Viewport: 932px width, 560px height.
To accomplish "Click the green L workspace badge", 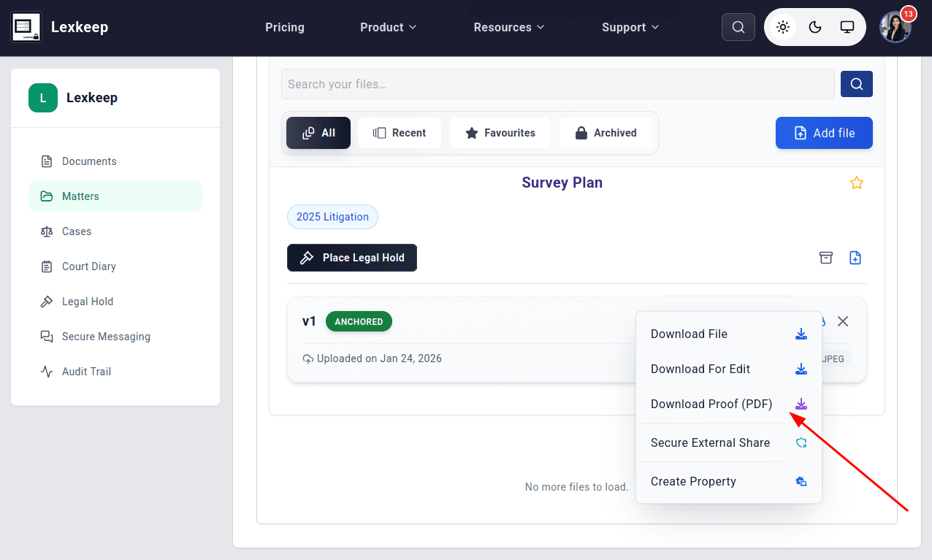I will click(x=43, y=98).
